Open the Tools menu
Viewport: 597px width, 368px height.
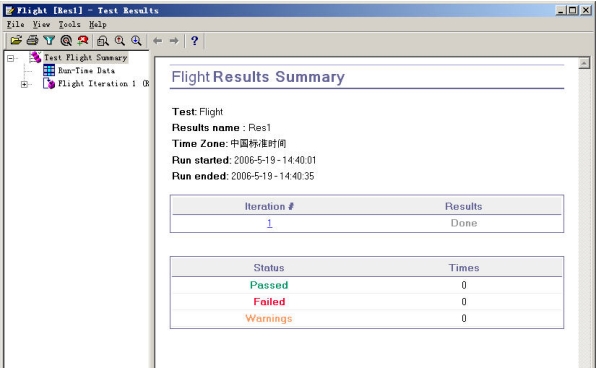[x=69, y=24]
